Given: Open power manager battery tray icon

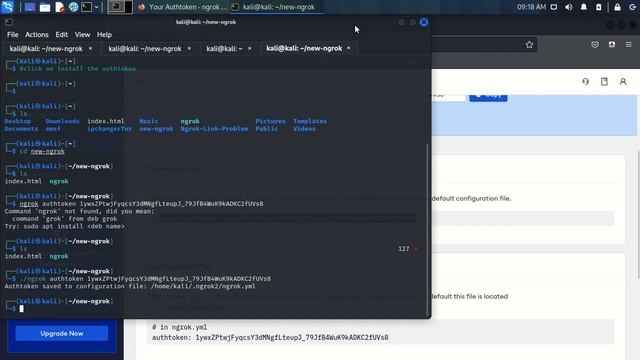Looking at the screenshot, I should click(598, 7).
